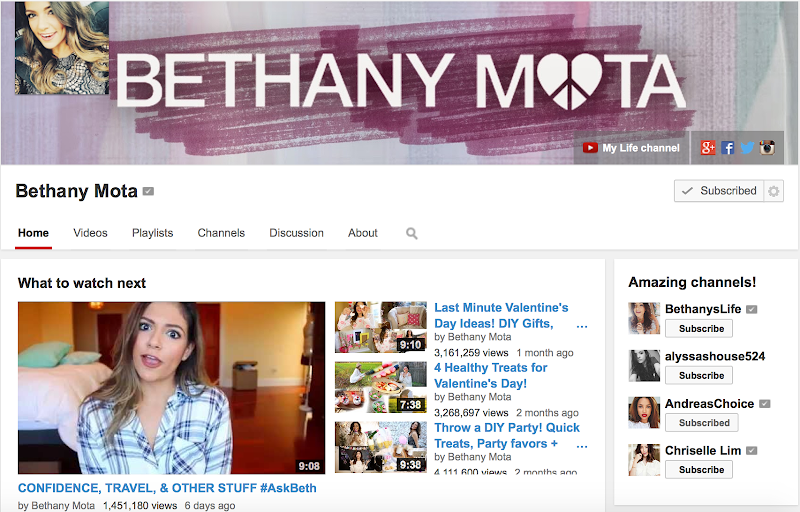
Task: Open alyssashouse524 channel avatar
Action: (644, 366)
